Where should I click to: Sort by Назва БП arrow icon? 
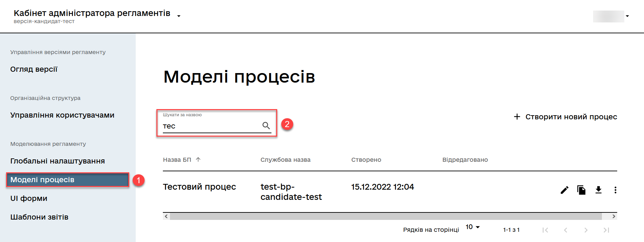[198, 159]
